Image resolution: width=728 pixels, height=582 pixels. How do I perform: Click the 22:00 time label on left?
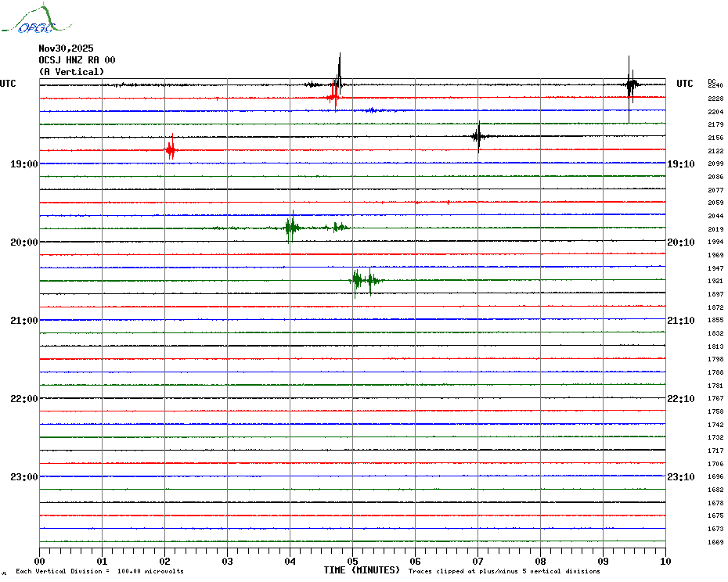pyautogui.click(x=23, y=399)
